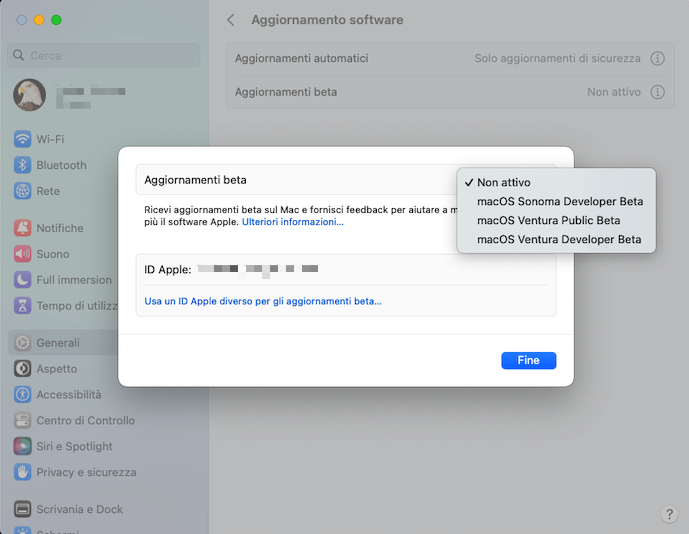The height and width of the screenshot is (534, 689).
Task: Click Centro di Controllo label
Action: click(x=86, y=421)
